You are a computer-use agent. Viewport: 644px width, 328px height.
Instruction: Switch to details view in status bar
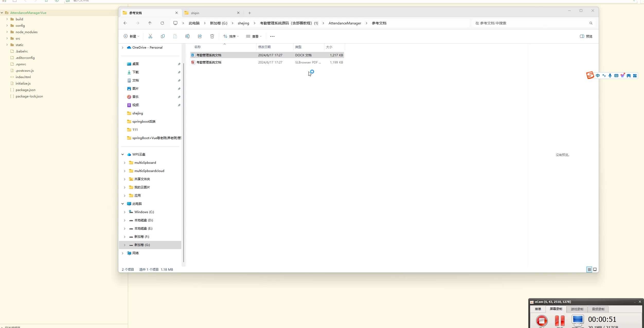tap(589, 269)
